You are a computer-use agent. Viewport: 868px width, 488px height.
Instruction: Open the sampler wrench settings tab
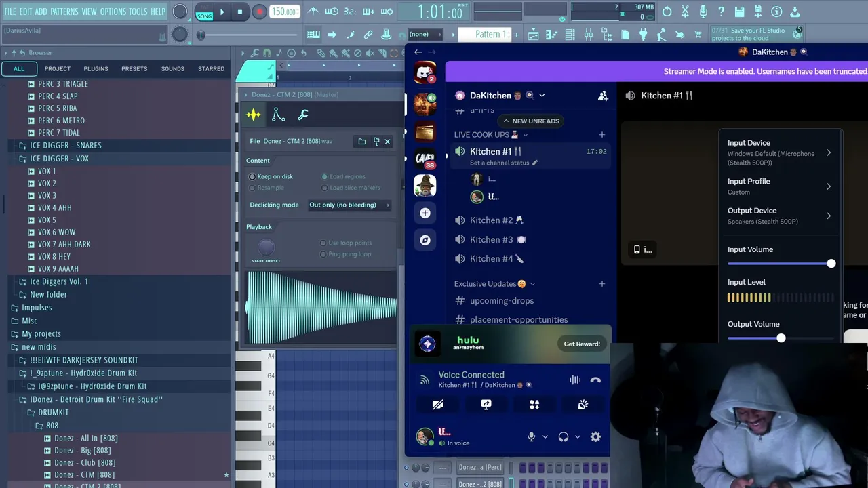(x=303, y=115)
